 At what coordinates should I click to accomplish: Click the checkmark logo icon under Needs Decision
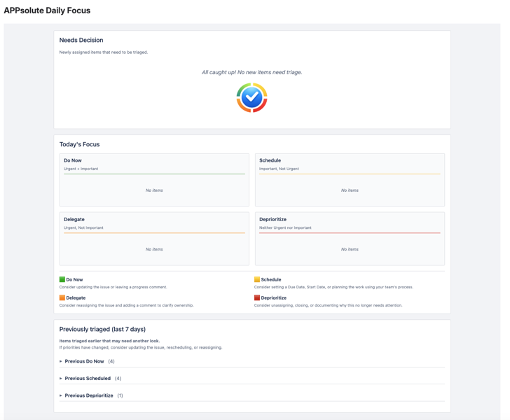coord(251,97)
